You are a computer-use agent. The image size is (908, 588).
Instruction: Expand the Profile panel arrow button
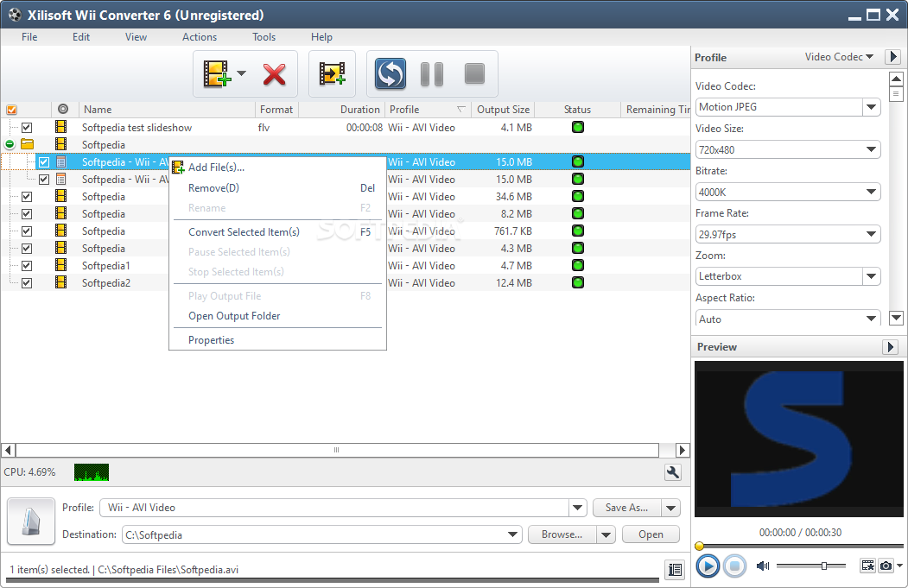(892, 57)
